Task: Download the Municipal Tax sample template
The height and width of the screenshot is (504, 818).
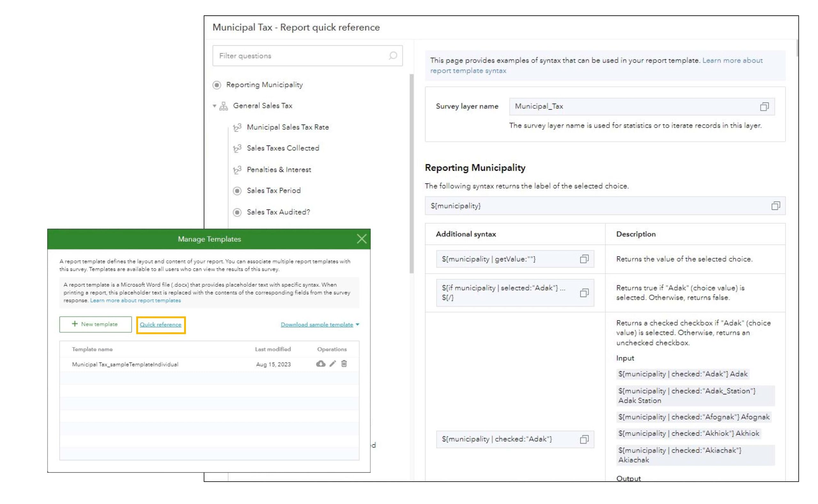Action: click(320, 364)
